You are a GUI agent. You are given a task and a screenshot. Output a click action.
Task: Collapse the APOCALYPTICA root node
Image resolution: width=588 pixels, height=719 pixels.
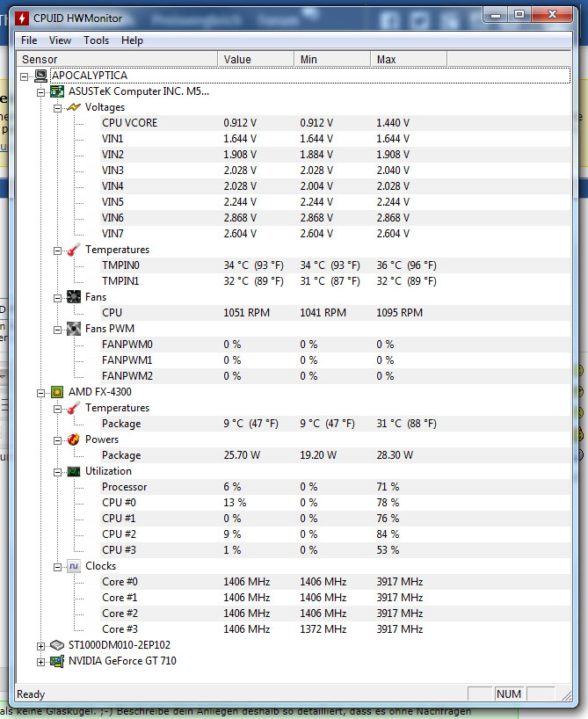(x=25, y=77)
